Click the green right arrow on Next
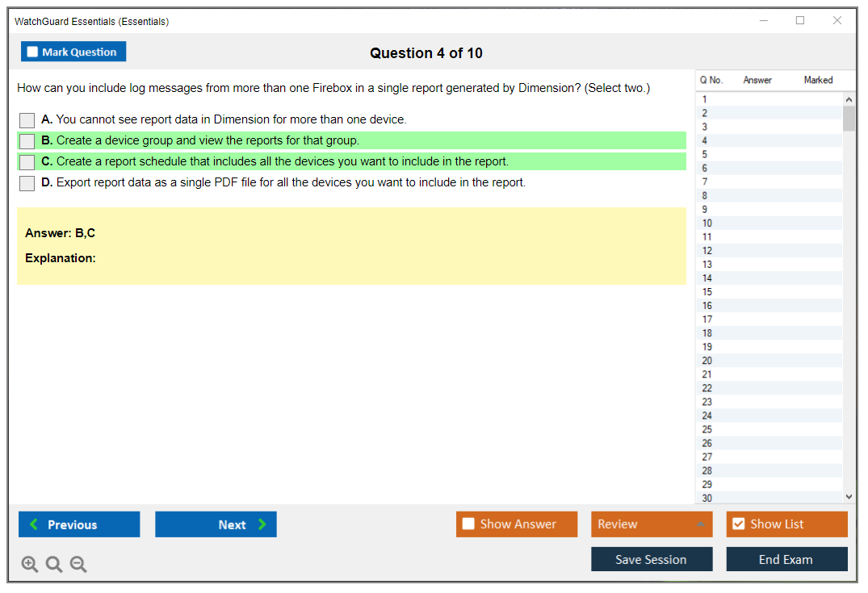 click(262, 524)
